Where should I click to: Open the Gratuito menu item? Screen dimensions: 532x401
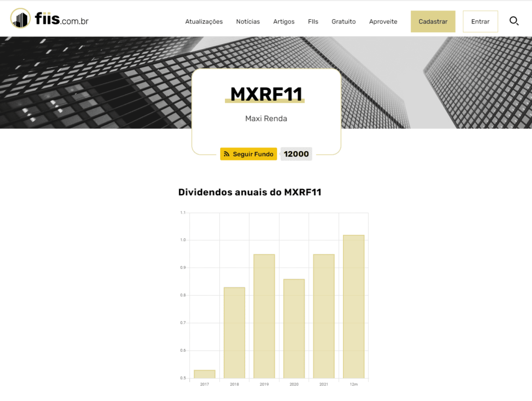point(343,21)
